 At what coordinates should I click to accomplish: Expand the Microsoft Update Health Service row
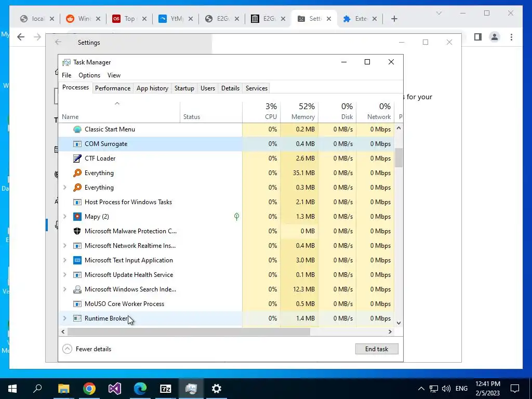coord(64,275)
